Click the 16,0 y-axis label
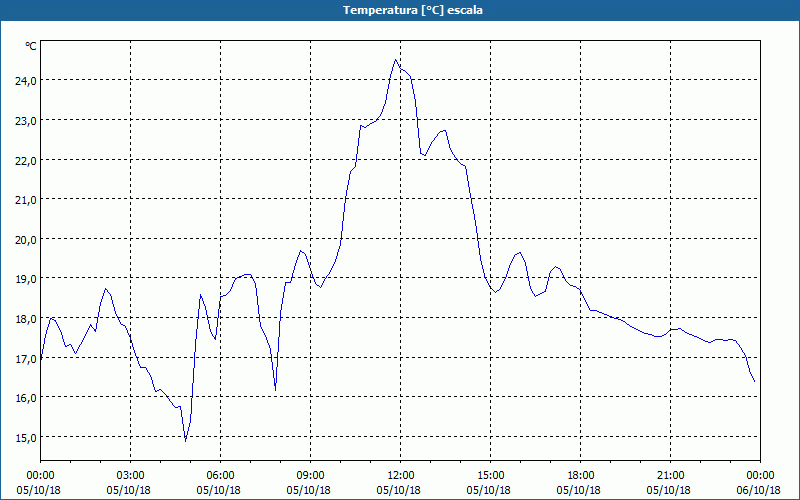The height and width of the screenshot is (500, 800). [x=26, y=398]
